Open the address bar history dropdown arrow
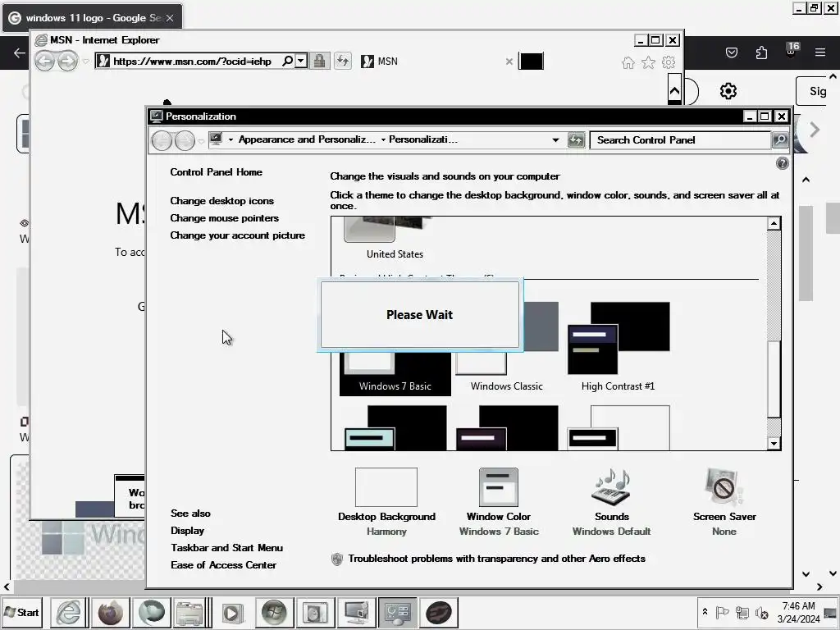The width and height of the screenshot is (840, 630). pyautogui.click(x=555, y=139)
